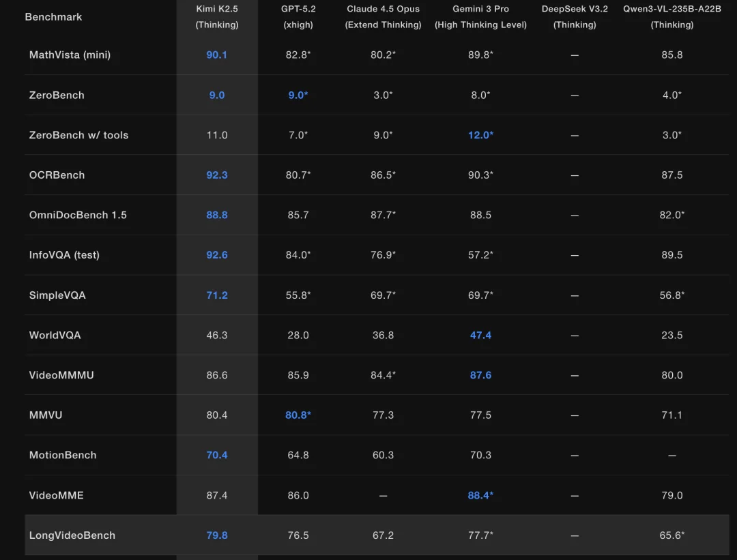Image resolution: width=737 pixels, height=560 pixels.
Task: Select the highlighted LongVideoBench row label
Action: (x=72, y=535)
